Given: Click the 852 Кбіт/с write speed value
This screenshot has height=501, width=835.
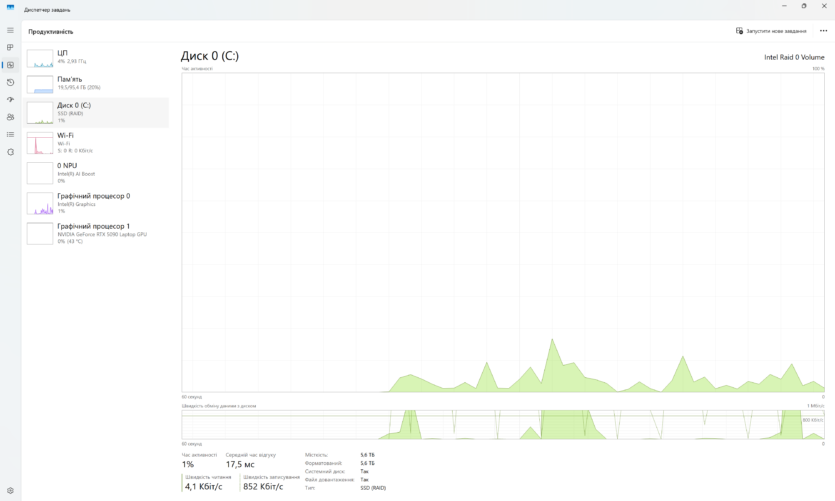Looking at the screenshot, I should [x=263, y=486].
